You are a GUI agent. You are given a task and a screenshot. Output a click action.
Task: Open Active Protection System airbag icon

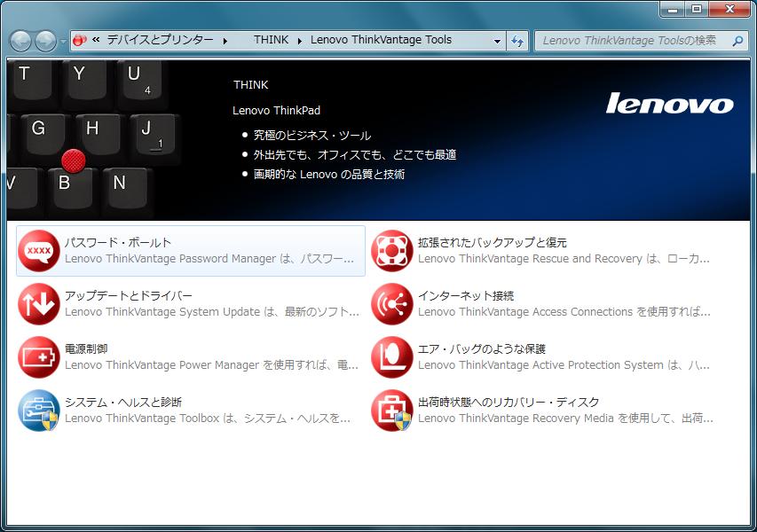click(392, 357)
